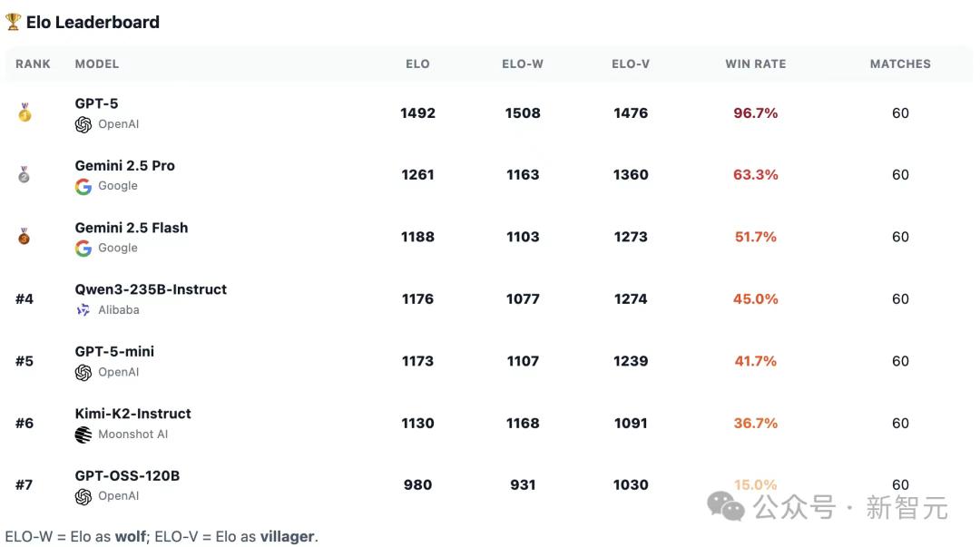Click GPT-5's 96.7% win rate value
This screenshot has width=980, height=547.
click(755, 113)
